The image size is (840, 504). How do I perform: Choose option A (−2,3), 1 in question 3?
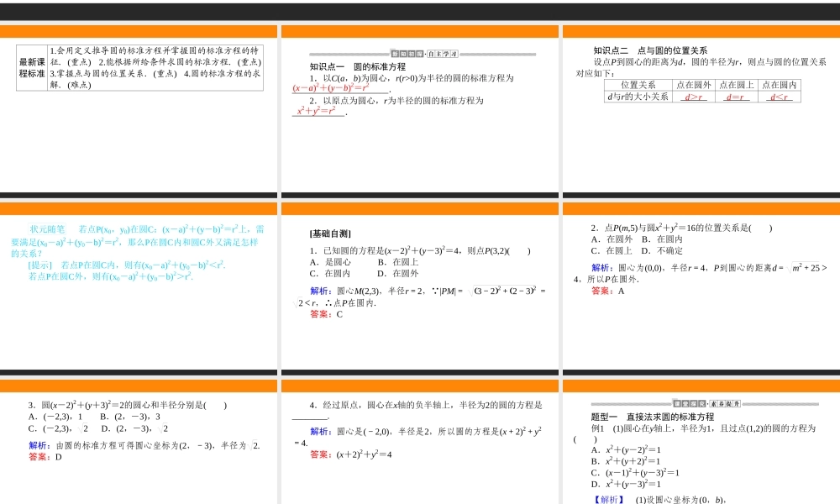pos(55,417)
